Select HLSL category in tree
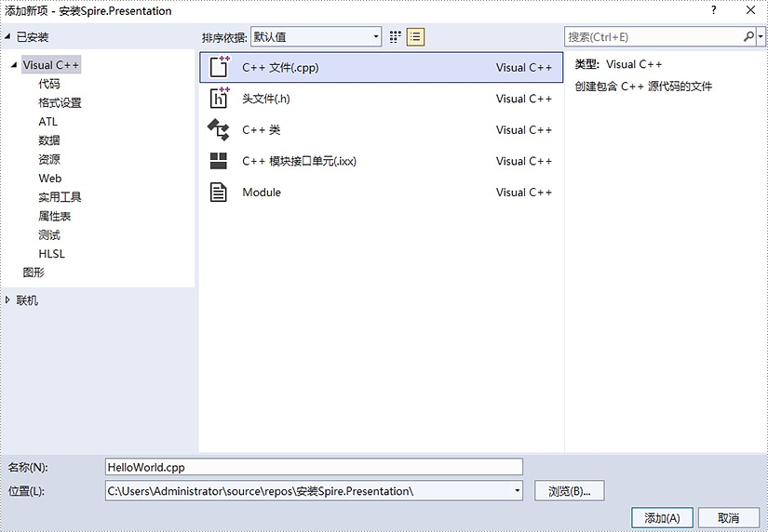 click(51, 254)
